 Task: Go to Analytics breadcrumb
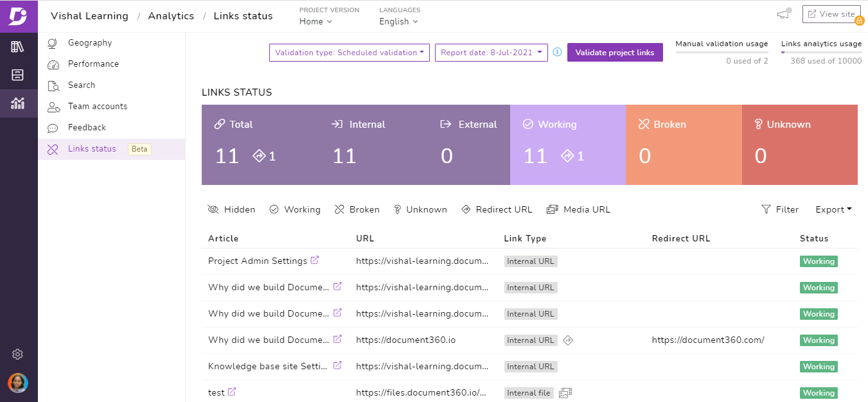coord(171,16)
